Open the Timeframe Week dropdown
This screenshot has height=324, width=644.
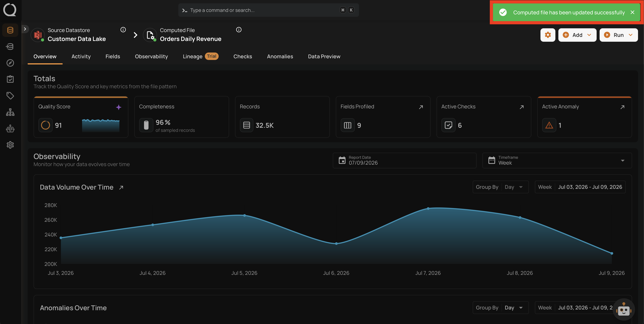(557, 161)
